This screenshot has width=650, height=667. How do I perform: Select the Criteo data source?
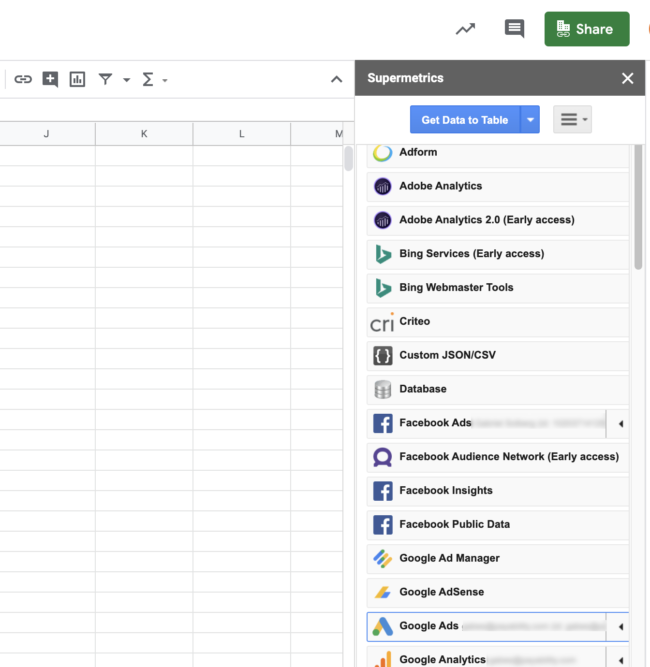pos(498,322)
